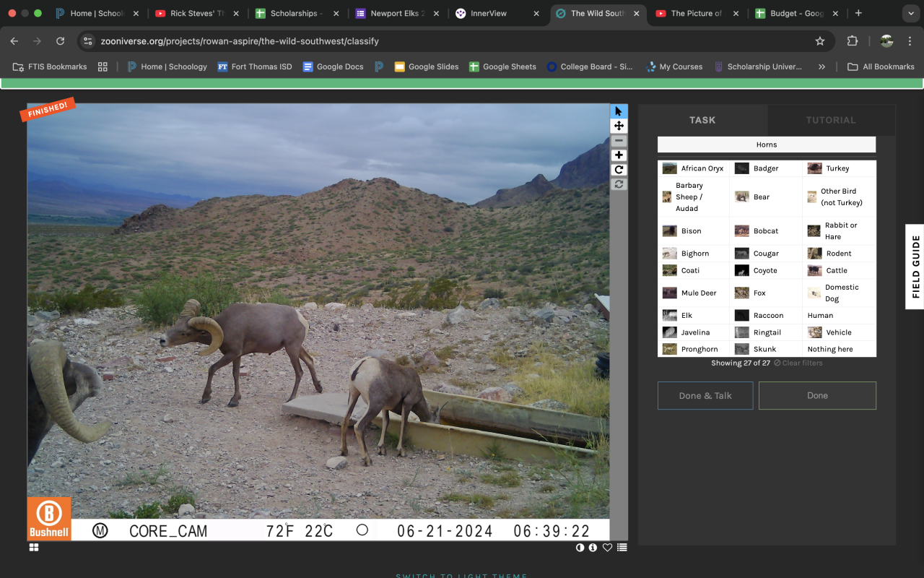The width and height of the screenshot is (924, 578).
Task: Expand hidden bookmarks overflow chevron
Action: tap(821, 66)
